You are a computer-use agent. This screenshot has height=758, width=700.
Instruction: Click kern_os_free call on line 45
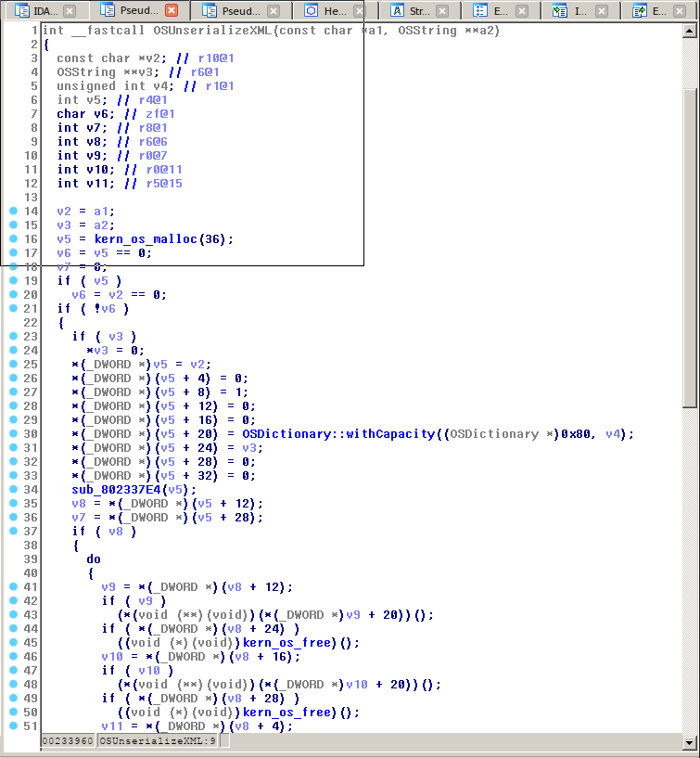tap(289, 643)
